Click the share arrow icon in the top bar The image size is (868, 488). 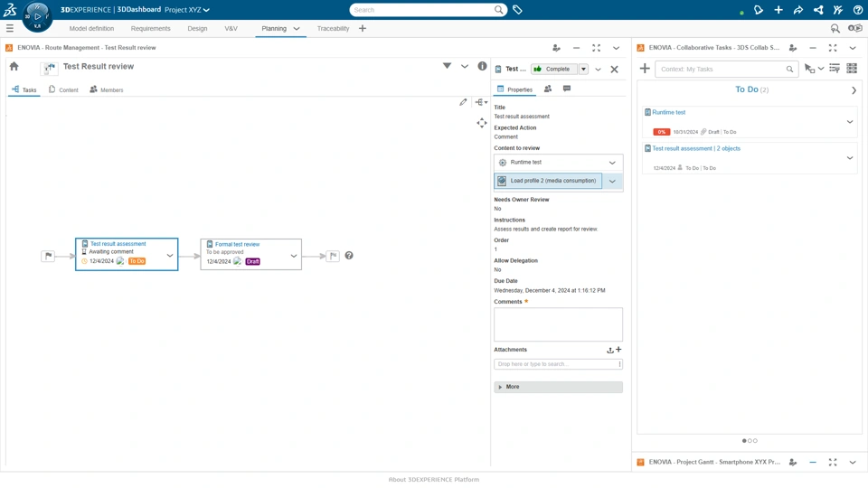798,9
